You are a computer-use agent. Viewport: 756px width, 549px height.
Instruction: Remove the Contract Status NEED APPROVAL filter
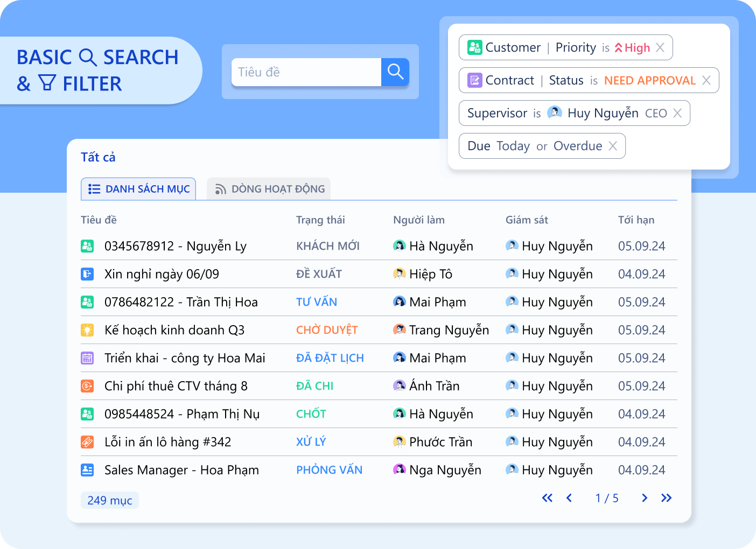pyautogui.click(x=706, y=81)
